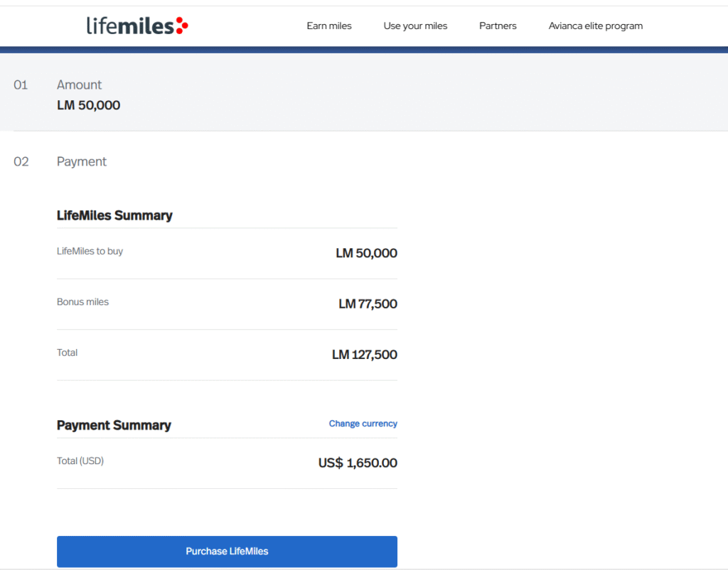Click the LifeMiles logo

pos(136,26)
